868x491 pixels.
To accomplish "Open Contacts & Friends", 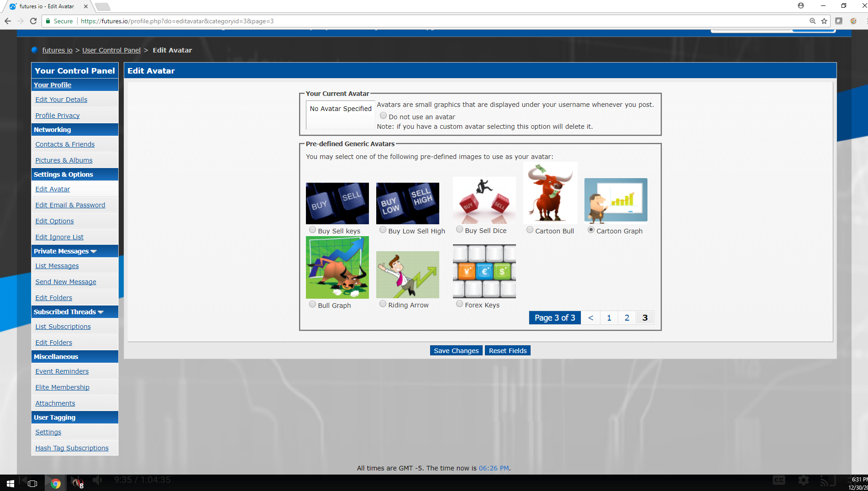I will point(65,144).
